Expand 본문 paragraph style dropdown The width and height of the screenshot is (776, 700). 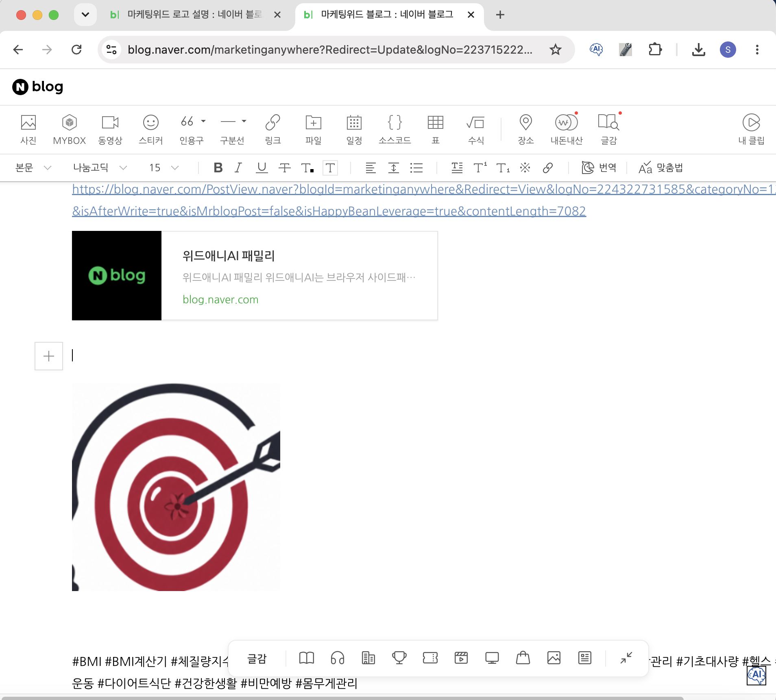click(x=33, y=167)
